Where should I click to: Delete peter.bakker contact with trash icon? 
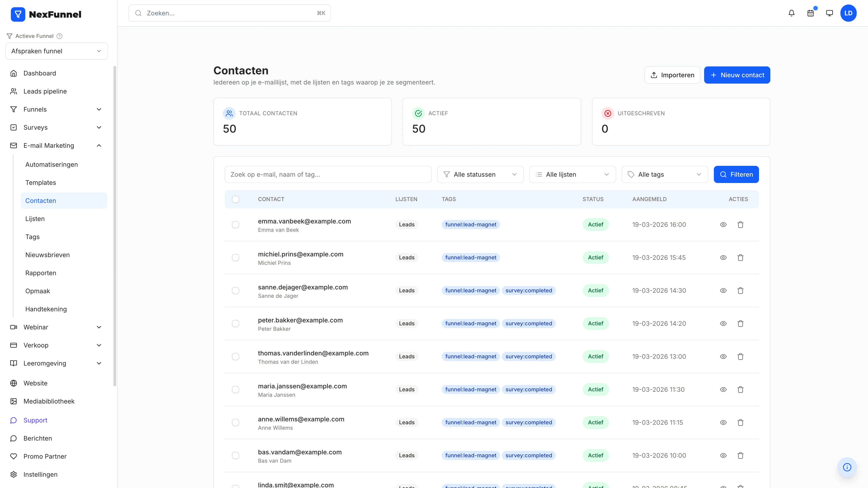740,324
